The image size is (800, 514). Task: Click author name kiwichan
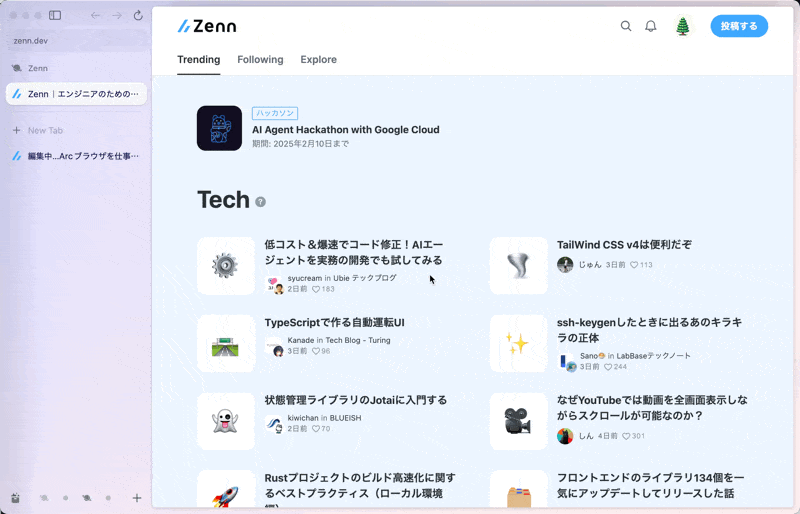303,418
